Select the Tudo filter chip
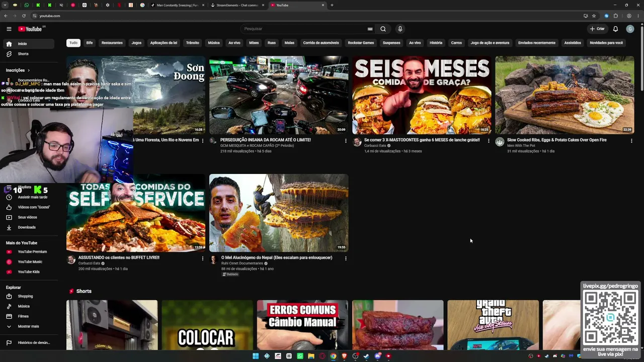Image resolution: width=644 pixels, height=362 pixels. 73,43
